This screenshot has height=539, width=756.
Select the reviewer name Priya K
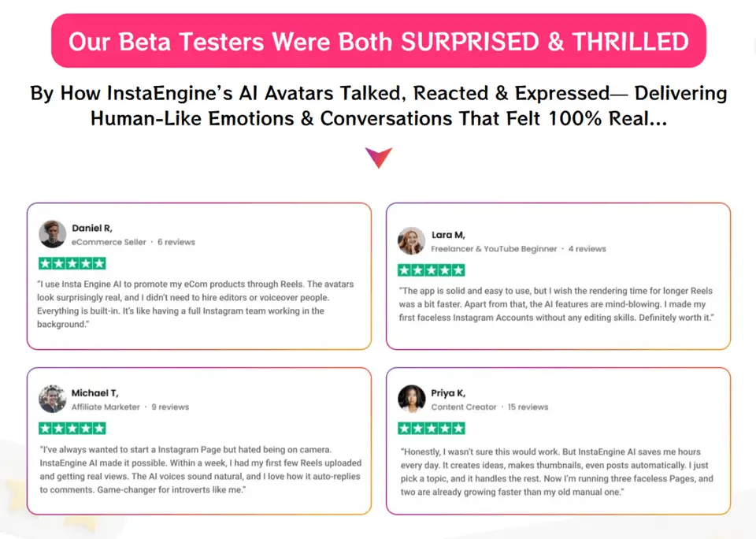pos(448,392)
